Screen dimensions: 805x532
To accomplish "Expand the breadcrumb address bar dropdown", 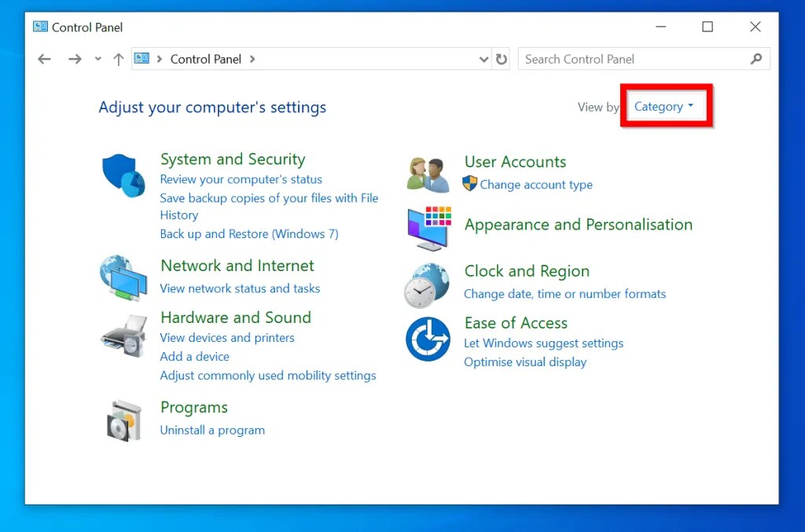I will coord(485,59).
